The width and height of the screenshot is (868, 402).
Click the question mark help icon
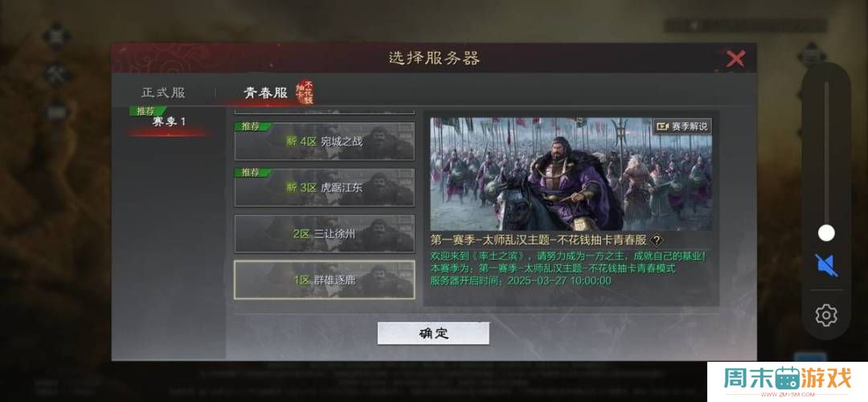tap(657, 240)
